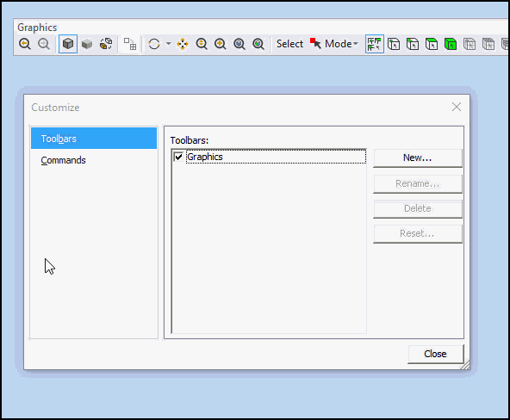Click the gray shaded cube icon
Screen dimensions: 510x420
pyautogui.click(x=87, y=44)
